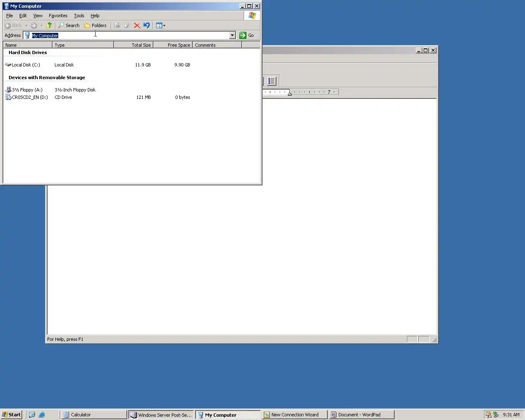Click the WordPad window resize grip

434,340
